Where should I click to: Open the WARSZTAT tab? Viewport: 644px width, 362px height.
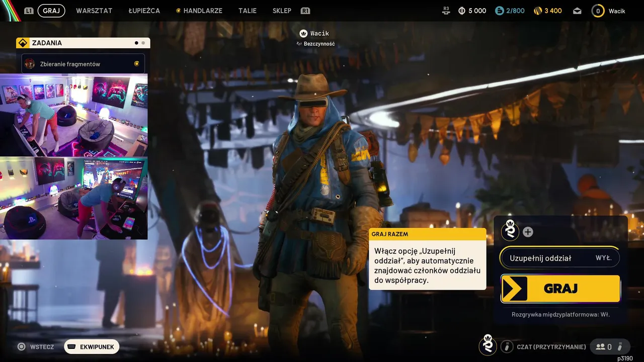coord(94,11)
